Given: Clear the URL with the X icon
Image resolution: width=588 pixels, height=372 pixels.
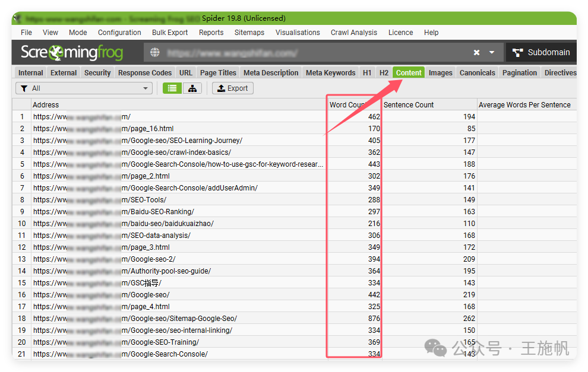Looking at the screenshot, I should [x=476, y=52].
